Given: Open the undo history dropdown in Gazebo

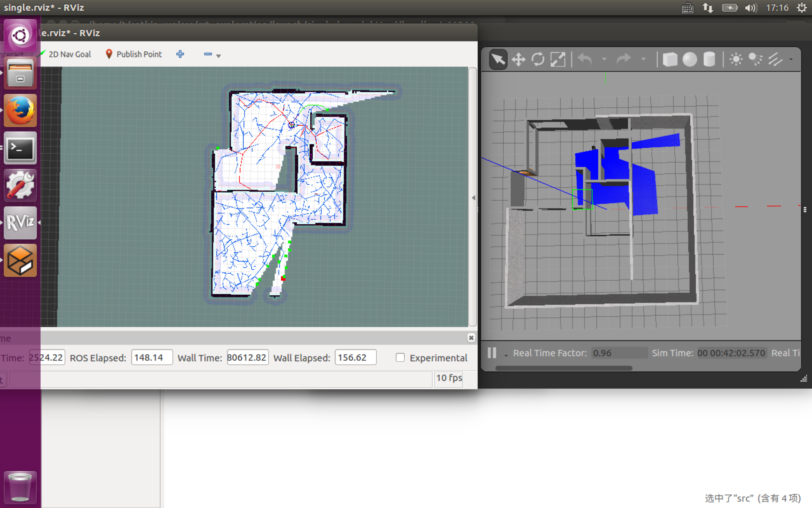Looking at the screenshot, I should [604, 59].
